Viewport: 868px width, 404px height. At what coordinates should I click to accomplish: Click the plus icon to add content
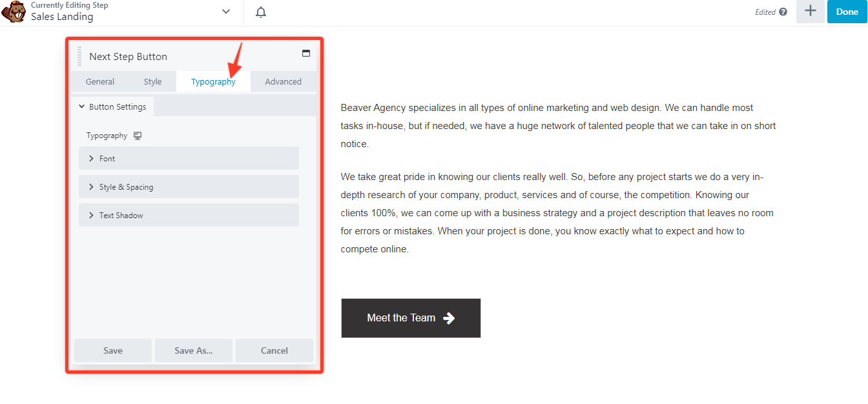[810, 12]
